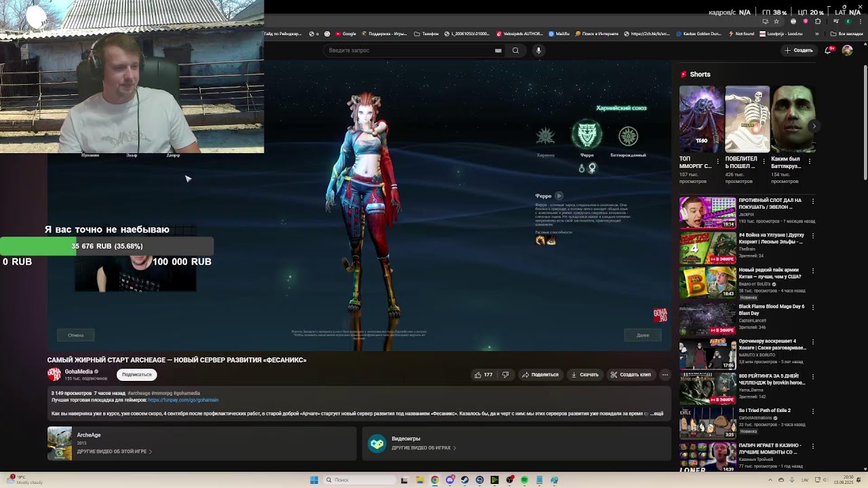Open the YouTube account avatar menu
868x488 pixels.
point(847,50)
